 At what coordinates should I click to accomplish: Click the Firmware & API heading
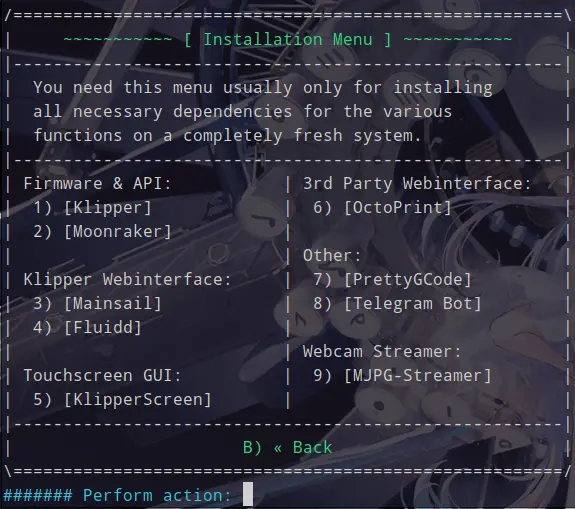pyautogui.click(x=98, y=183)
